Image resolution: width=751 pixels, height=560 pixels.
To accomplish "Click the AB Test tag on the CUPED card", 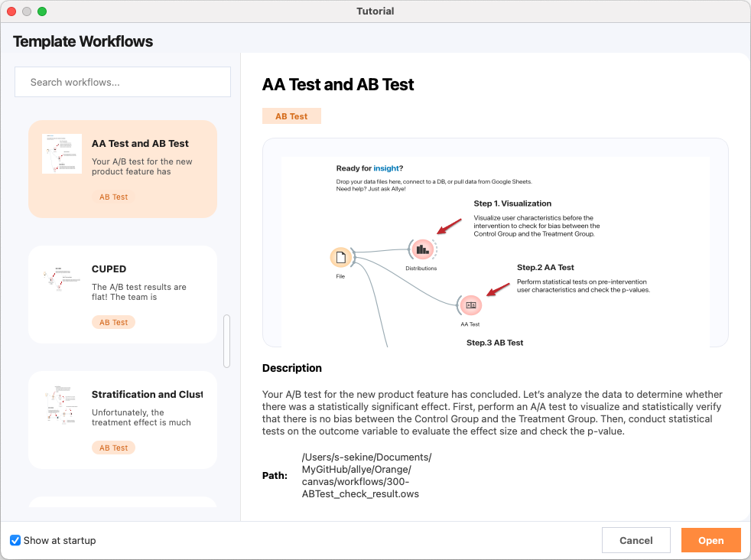I will coord(113,322).
